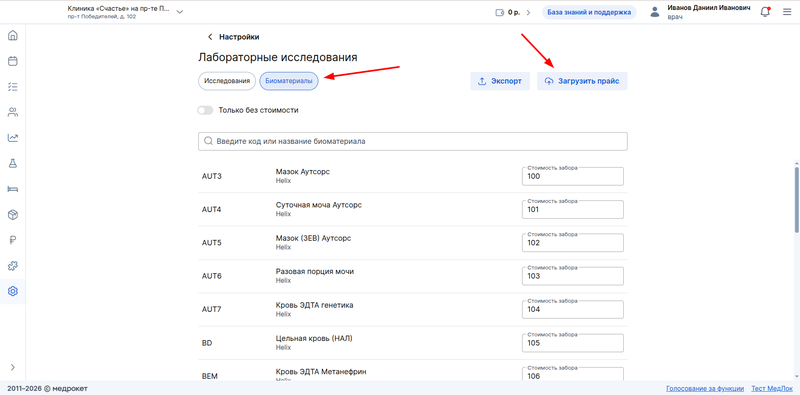Edit the cost field for AUT3

click(x=572, y=176)
